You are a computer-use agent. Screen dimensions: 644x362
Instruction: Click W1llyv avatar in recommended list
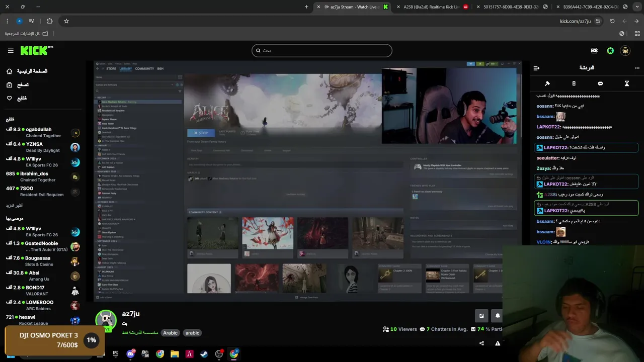coord(75,232)
